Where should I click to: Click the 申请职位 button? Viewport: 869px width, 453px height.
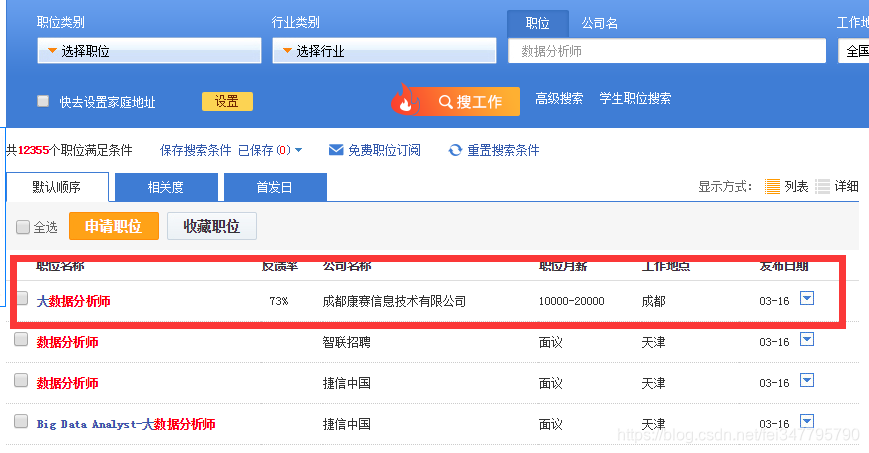click(114, 226)
